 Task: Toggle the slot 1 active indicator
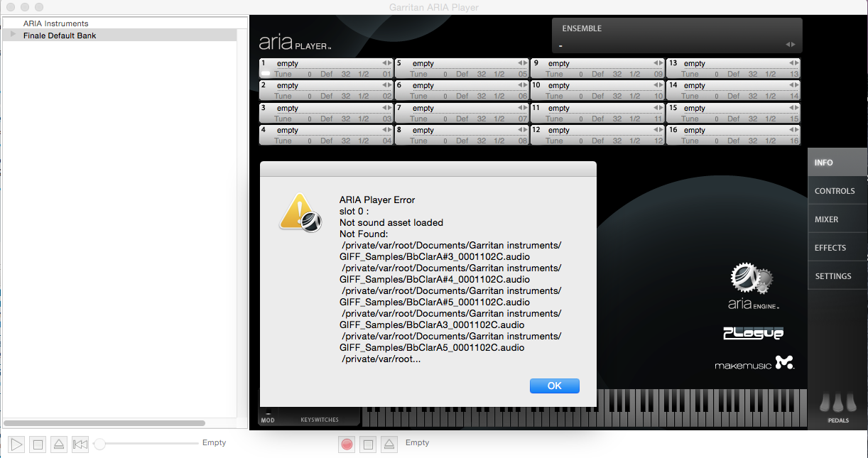[x=265, y=74]
